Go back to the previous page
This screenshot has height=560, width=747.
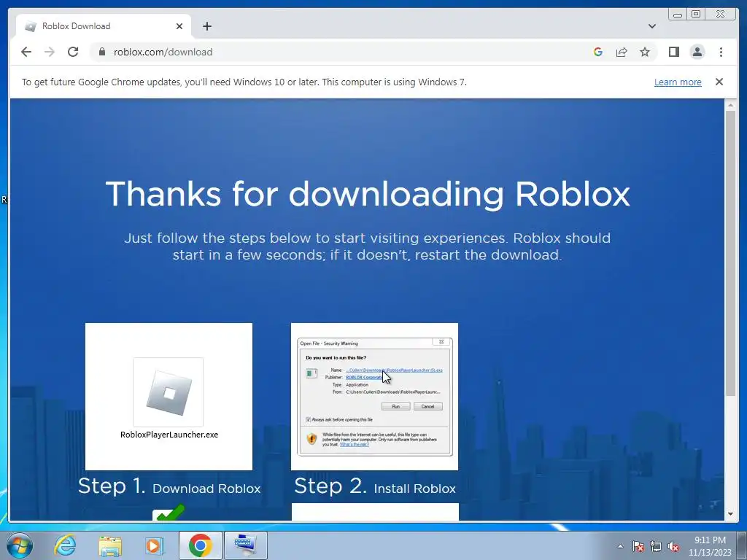pyautogui.click(x=26, y=52)
